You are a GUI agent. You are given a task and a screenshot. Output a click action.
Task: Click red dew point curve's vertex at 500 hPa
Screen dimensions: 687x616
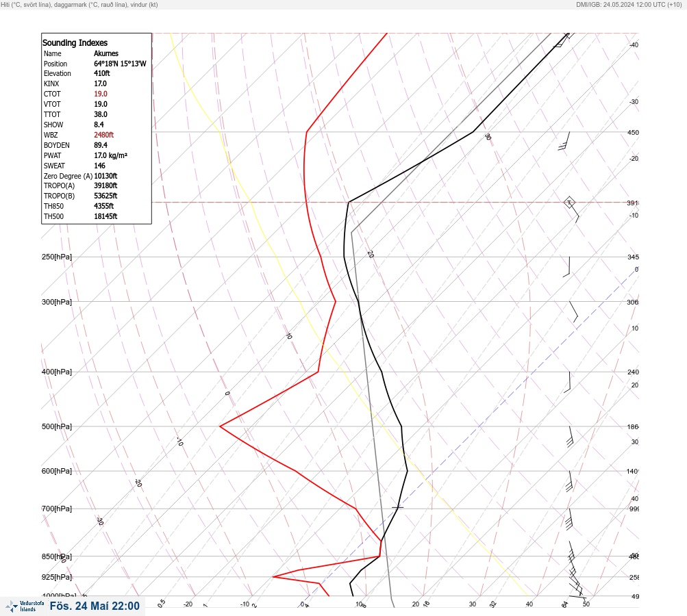[x=220, y=426]
